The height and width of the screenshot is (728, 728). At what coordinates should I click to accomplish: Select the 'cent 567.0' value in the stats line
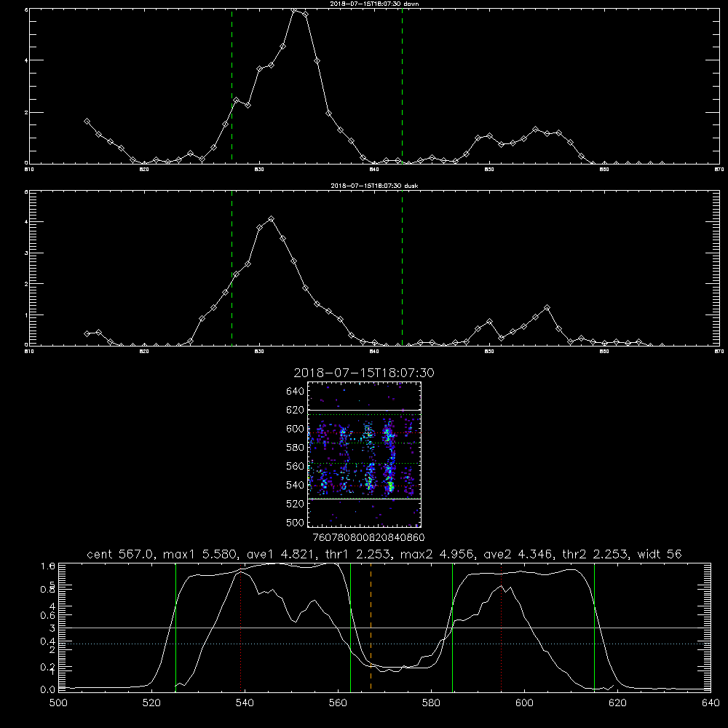click(120, 554)
